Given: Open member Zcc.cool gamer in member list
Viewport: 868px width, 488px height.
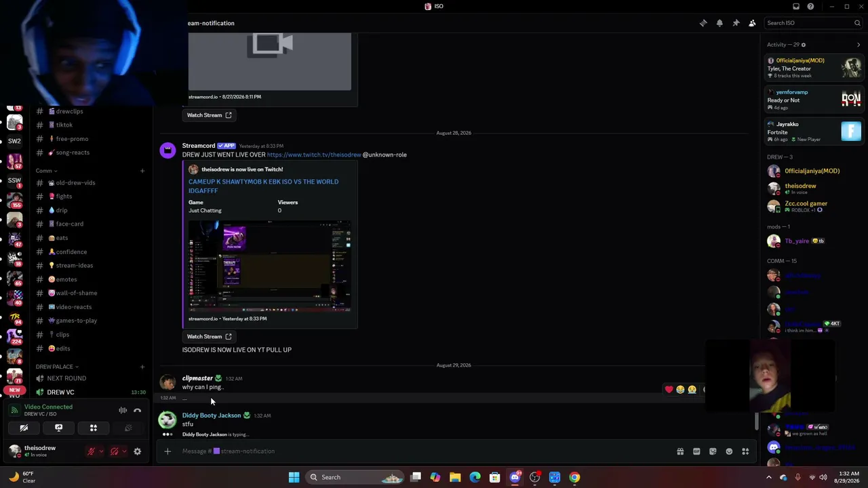Looking at the screenshot, I should click(806, 206).
